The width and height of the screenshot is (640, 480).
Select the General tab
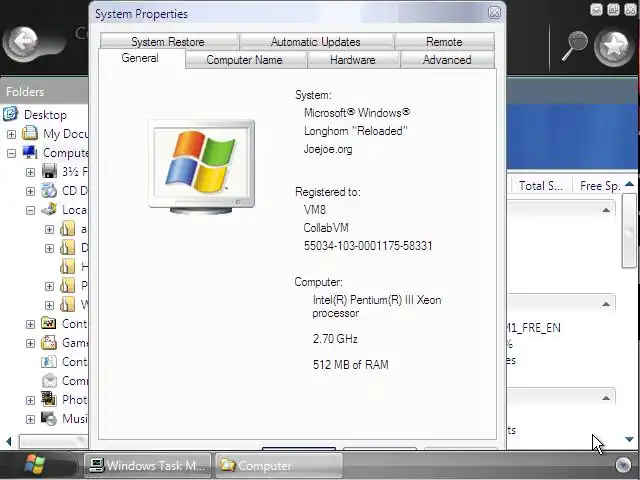[x=140, y=58]
